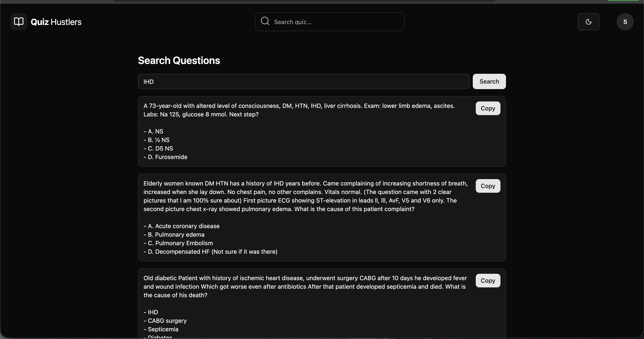Screen dimensions: 644x339
Task: Click the elderly woman pulmonary edema question text
Action: pyautogui.click(x=306, y=196)
